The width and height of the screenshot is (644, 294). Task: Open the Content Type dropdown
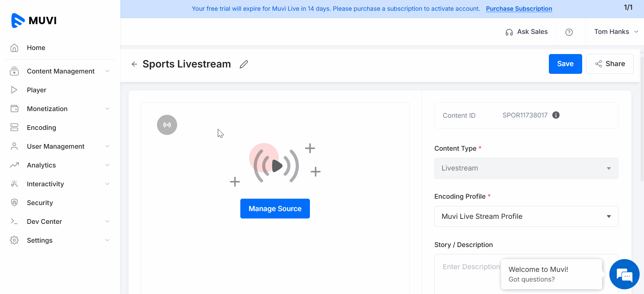click(526, 168)
